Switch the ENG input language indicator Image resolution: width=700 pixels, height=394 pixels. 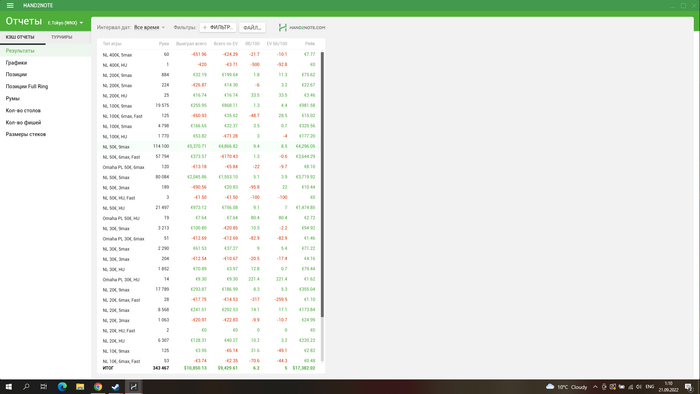click(650, 387)
